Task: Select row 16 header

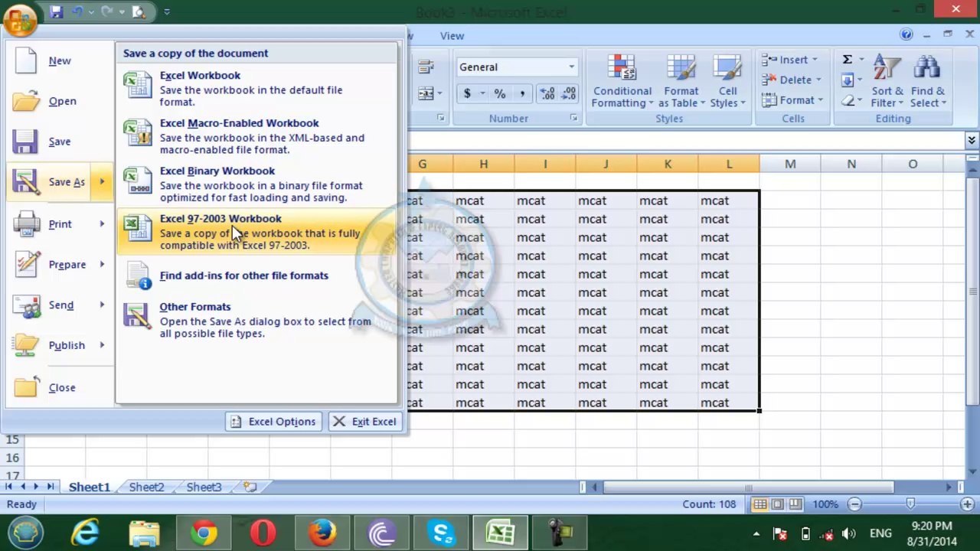Action: [12, 458]
